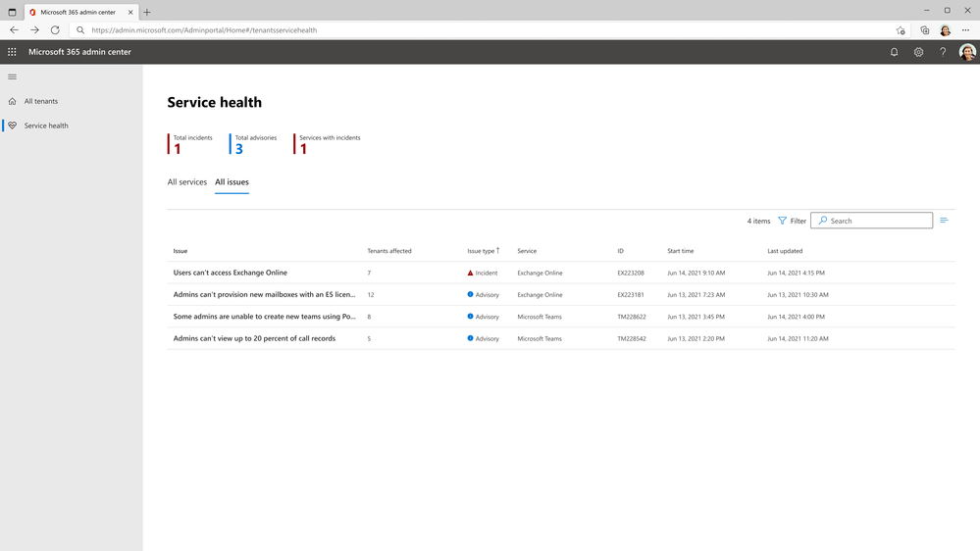
Task: Open the account profile picture menu
Action: click(967, 53)
